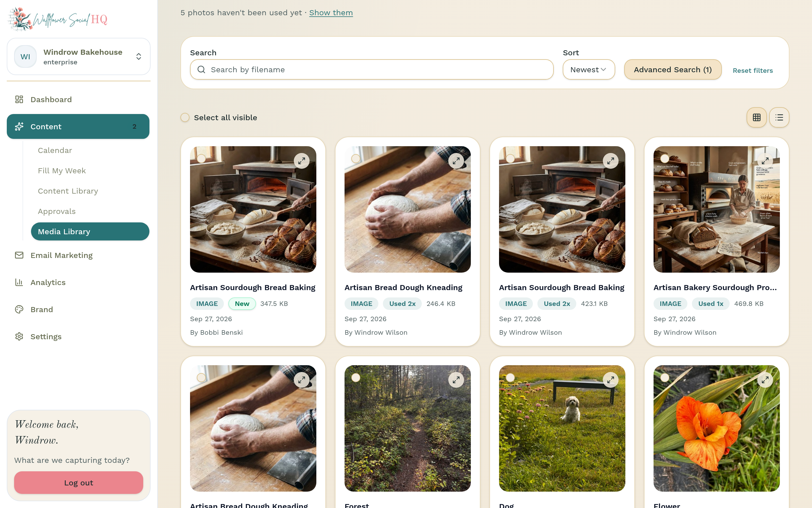Image resolution: width=812 pixels, height=508 pixels.
Task: Select the Dog photo card
Action: pyautogui.click(x=510, y=378)
